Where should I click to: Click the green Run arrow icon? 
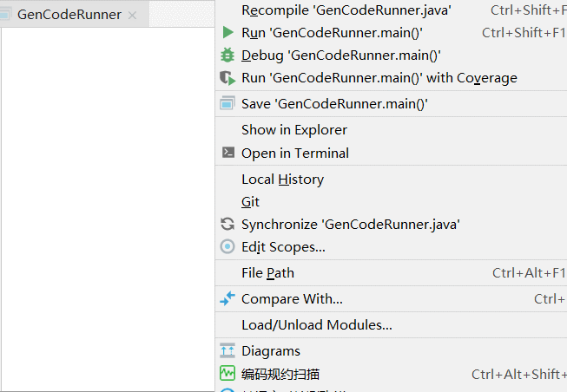(x=227, y=32)
